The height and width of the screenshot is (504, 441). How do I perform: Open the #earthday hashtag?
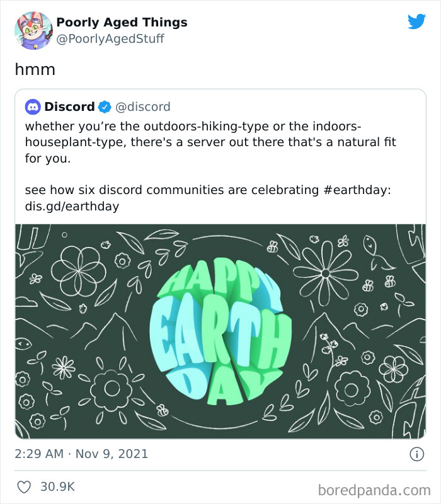(x=357, y=190)
